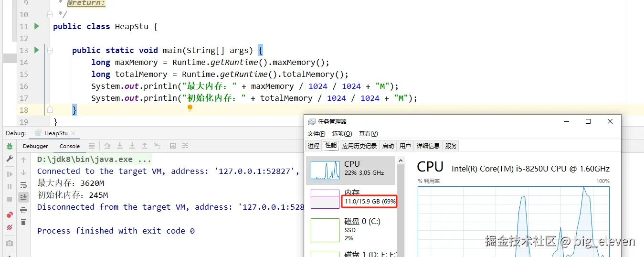Open the 服务 tab in Task Manager
The width and height of the screenshot is (644, 257).
pyautogui.click(x=451, y=146)
